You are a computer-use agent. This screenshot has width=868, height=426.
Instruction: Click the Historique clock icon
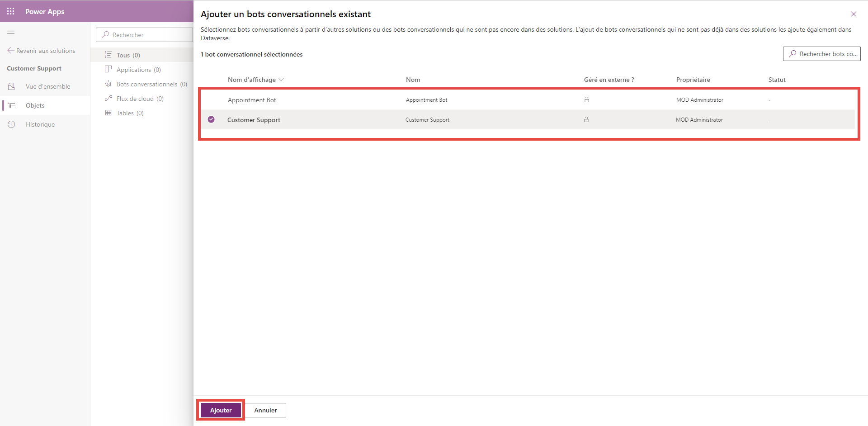point(12,124)
